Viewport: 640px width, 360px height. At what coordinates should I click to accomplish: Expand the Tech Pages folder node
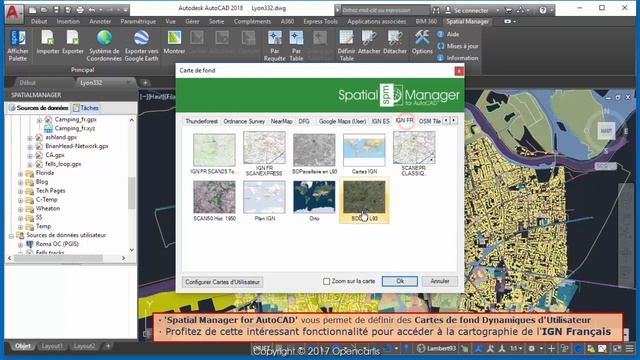pos(20,191)
